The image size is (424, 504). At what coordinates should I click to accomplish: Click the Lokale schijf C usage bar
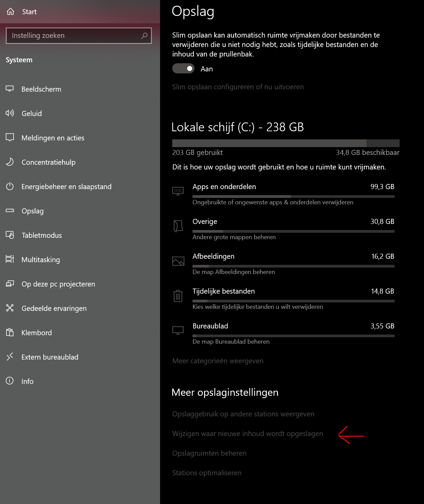[x=286, y=143]
